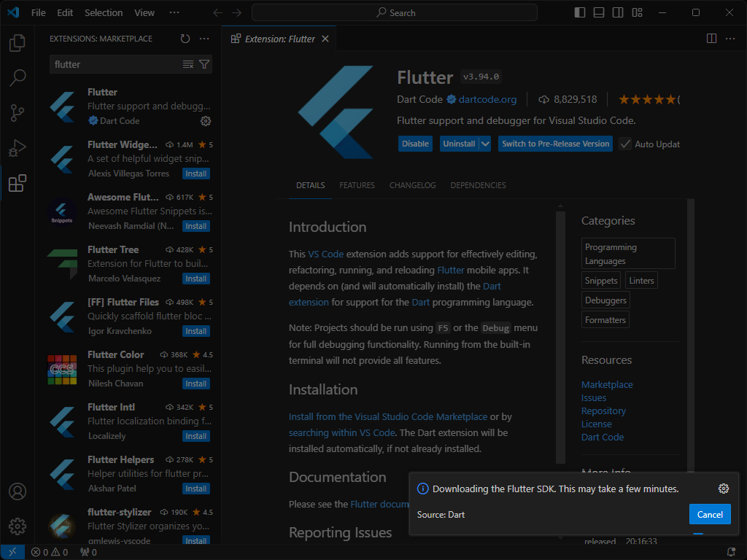Open the Explorer view in activity bar
This screenshot has width=747, height=560.
[18, 43]
